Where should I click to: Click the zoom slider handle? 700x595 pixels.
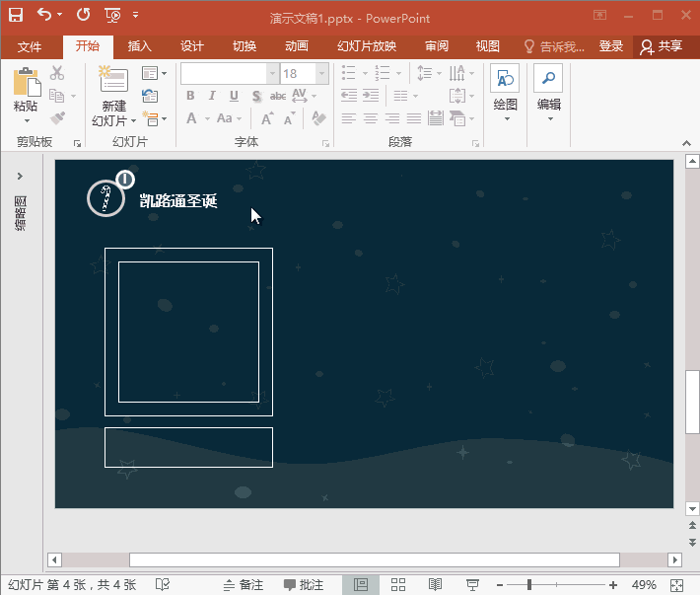click(x=530, y=585)
